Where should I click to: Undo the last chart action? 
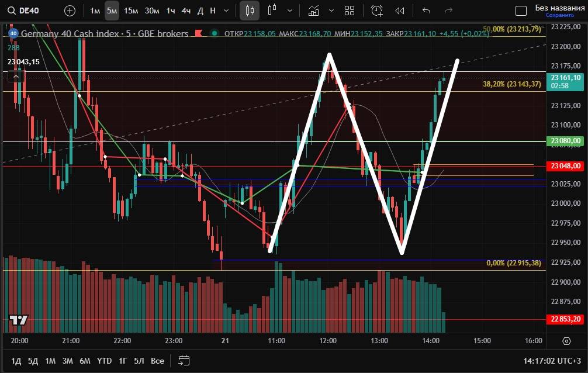[x=426, y=11]
